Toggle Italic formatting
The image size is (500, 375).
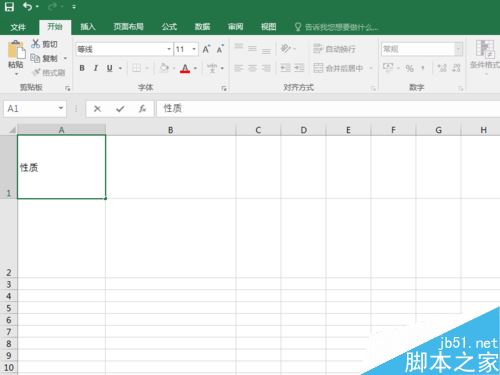click(x=96, y=68)
